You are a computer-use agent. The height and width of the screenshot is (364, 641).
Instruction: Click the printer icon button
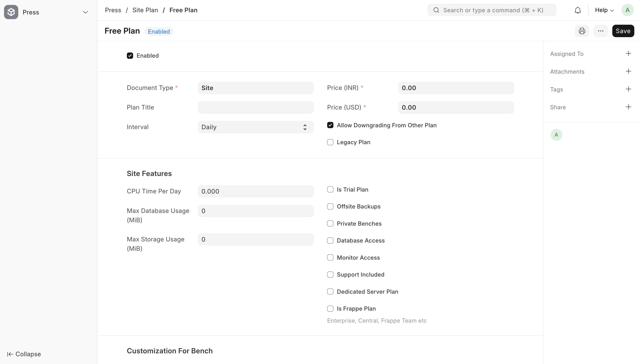[x=582, y=31]
